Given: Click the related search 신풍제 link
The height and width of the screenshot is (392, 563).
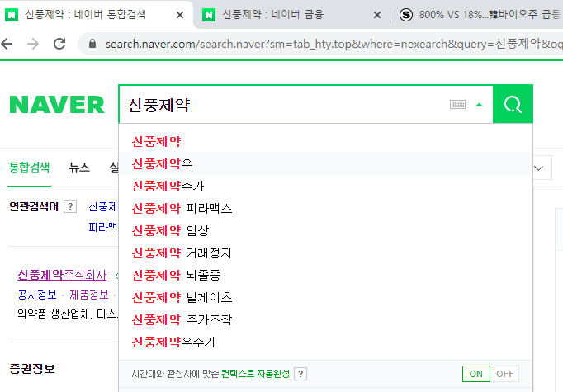Looking at the screenshot, I should tap(103, 207).
